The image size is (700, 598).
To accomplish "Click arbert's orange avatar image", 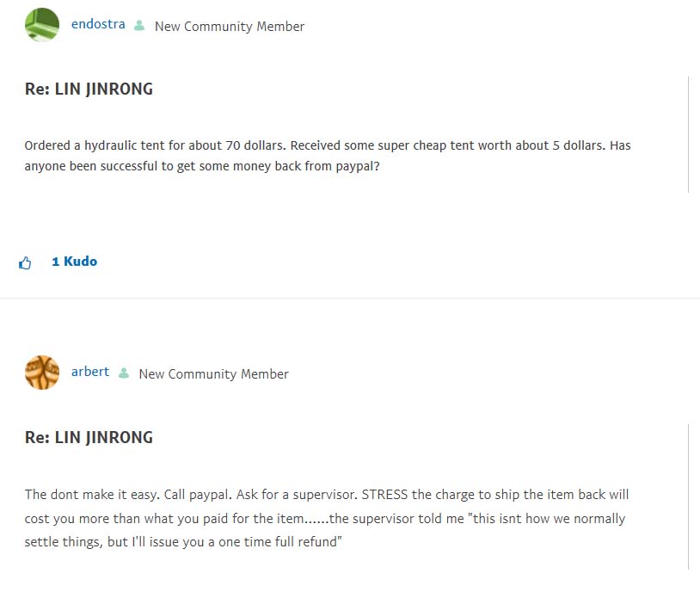I will coord(42,373).
